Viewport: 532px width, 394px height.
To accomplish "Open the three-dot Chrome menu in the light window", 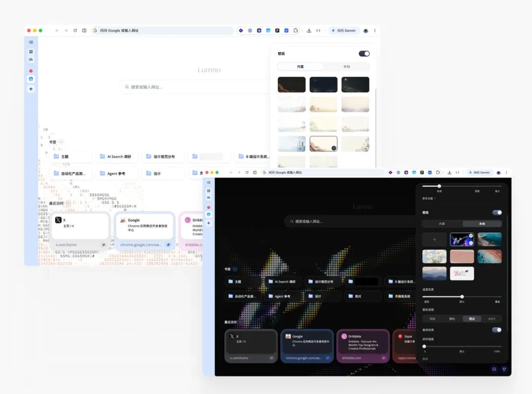I will tap(374, 31).
